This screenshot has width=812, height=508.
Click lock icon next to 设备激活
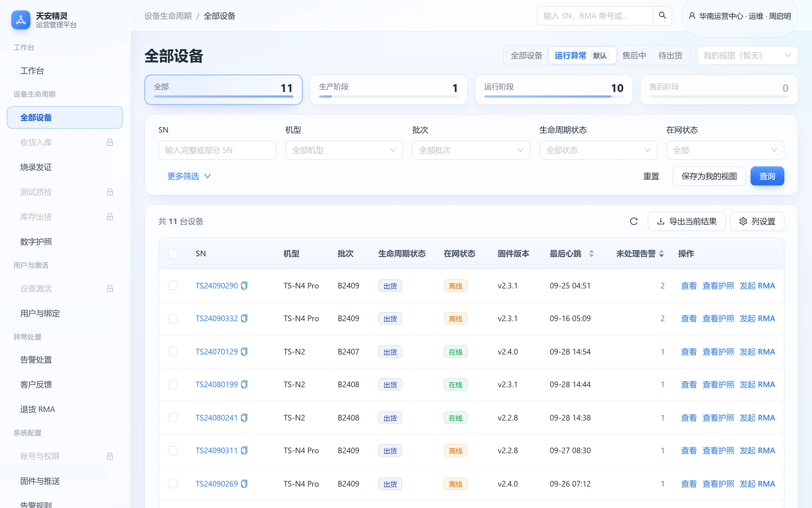(110, 288)
